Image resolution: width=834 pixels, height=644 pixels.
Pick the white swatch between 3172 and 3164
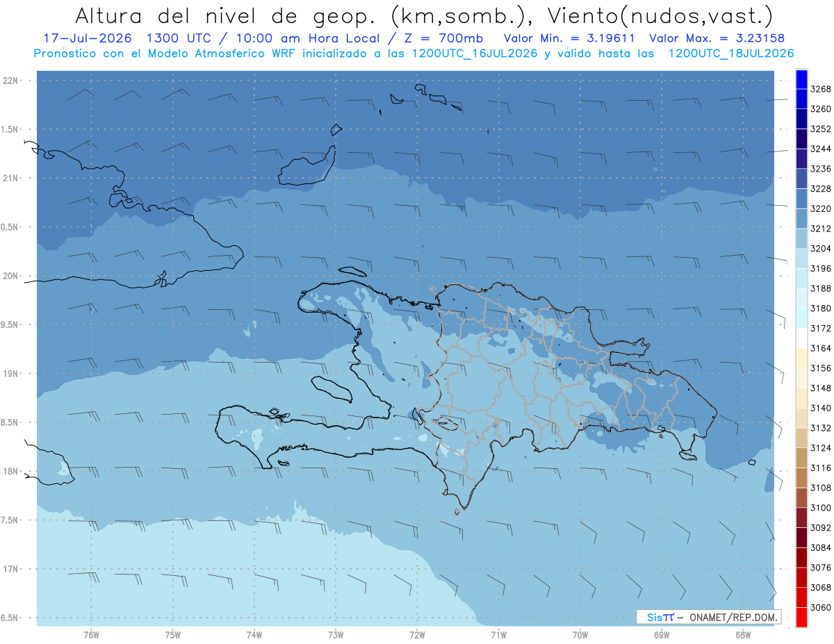point(801,338)
